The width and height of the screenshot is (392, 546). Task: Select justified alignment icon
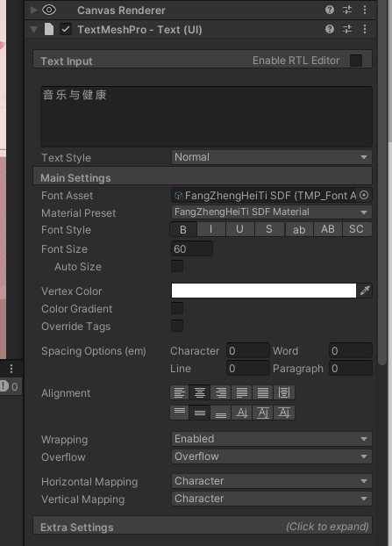click(242, 392)
